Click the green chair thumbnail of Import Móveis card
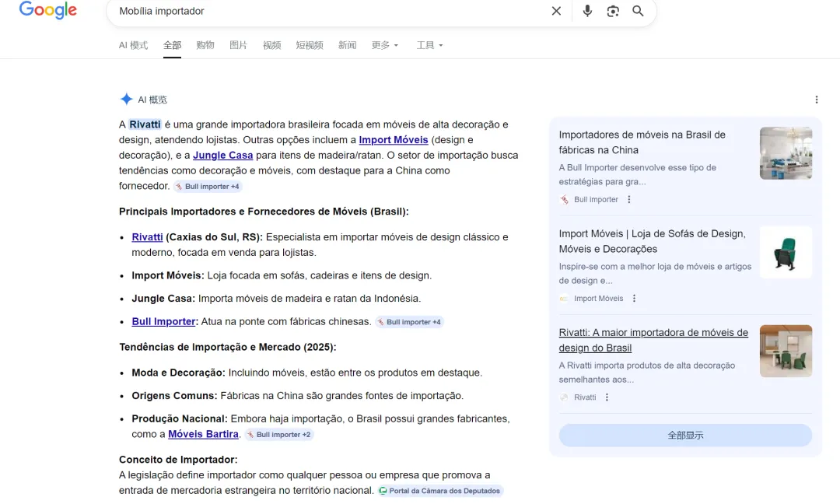 (786, 252)
